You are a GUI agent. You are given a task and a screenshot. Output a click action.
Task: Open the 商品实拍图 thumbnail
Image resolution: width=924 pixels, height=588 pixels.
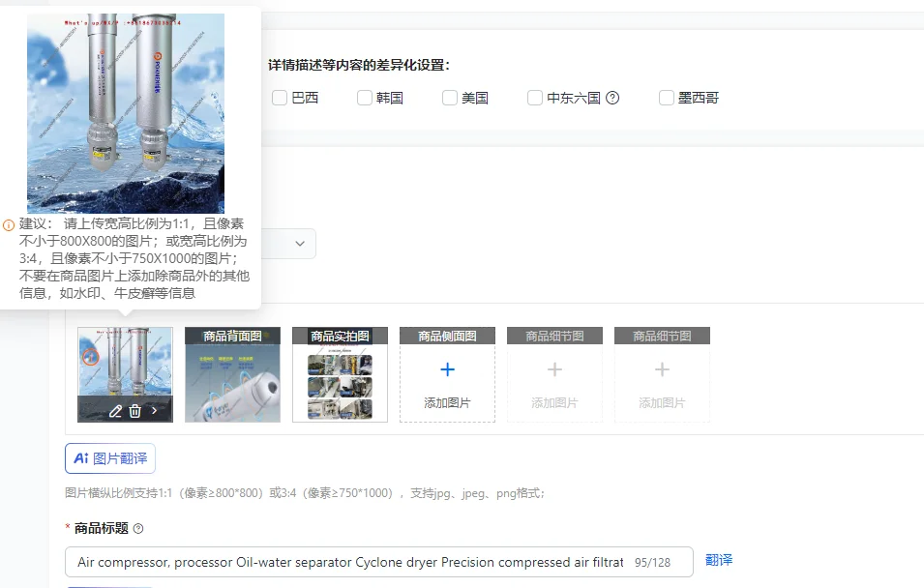tap(340, 374)
